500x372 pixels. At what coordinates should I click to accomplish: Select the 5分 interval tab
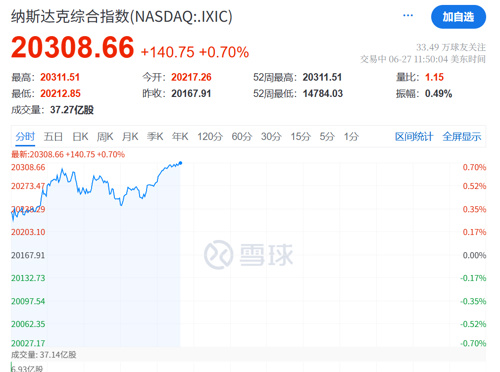[x=327, y=136]
